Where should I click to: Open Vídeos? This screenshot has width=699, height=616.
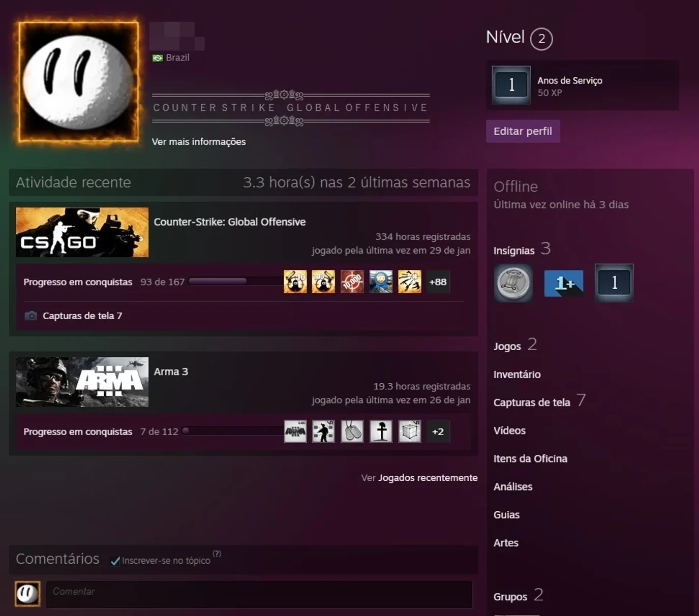coord(509,430)
